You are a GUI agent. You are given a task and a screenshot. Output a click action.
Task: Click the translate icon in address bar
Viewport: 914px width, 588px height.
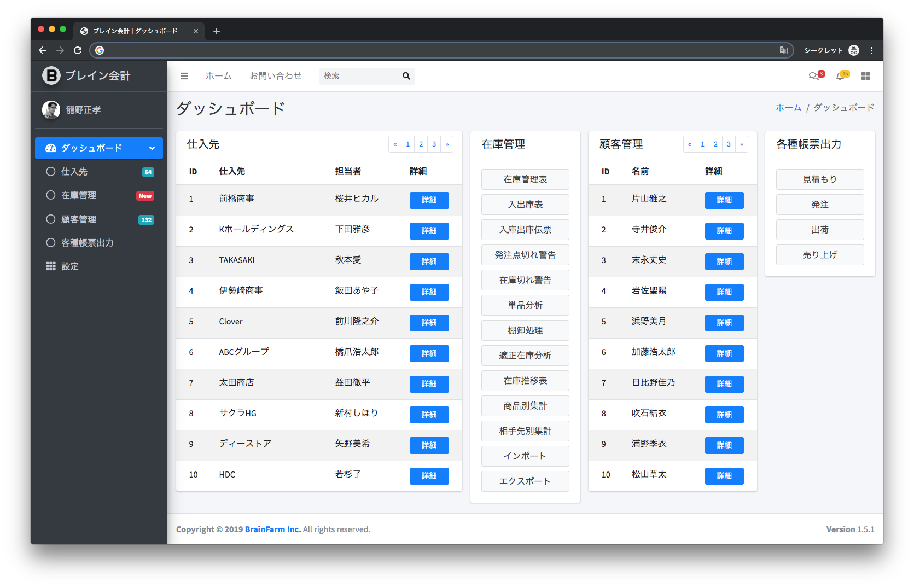tap(784, 50)
